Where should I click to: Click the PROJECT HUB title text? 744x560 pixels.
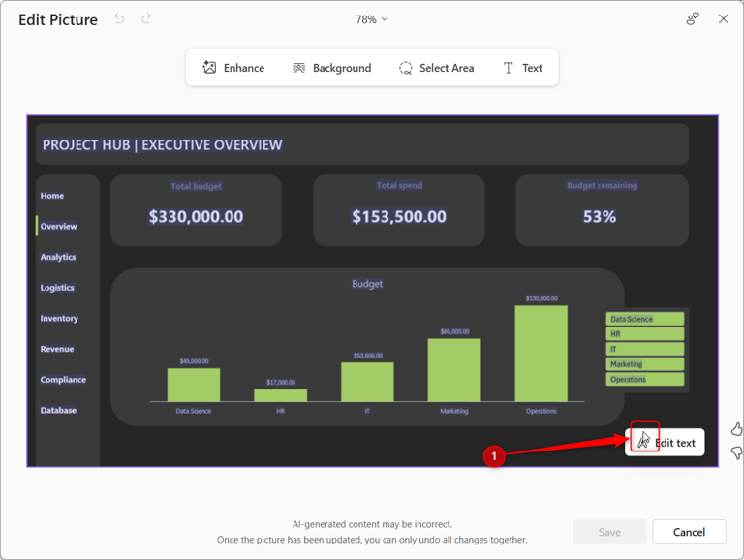coord(163,145)
